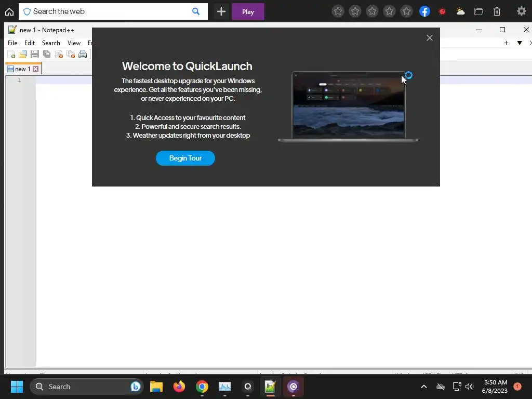
Task: Click the taskbar Search box
Action: pos(87,387)
